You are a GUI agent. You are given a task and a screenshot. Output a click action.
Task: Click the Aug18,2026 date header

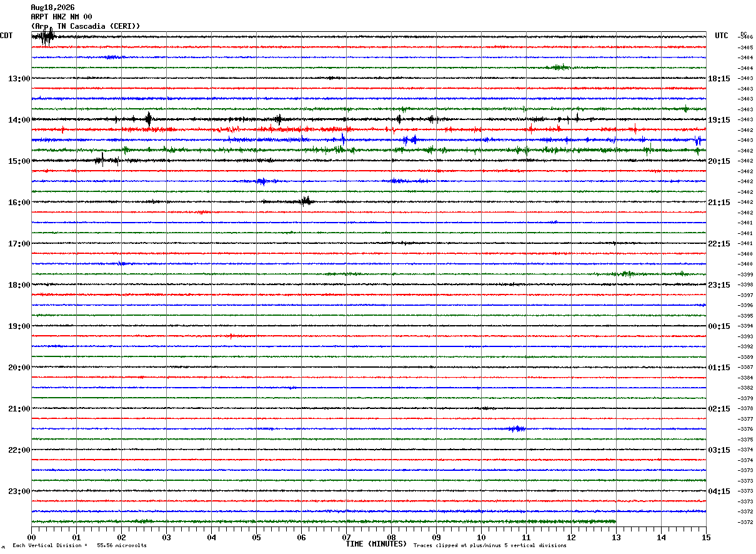52,8
